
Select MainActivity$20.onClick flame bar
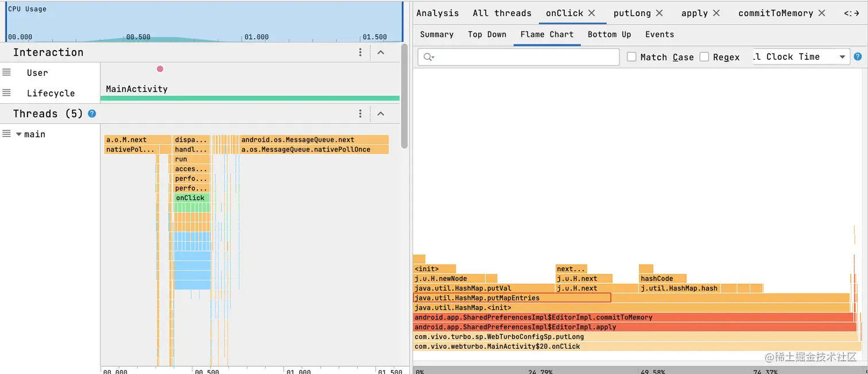point(637,346)
